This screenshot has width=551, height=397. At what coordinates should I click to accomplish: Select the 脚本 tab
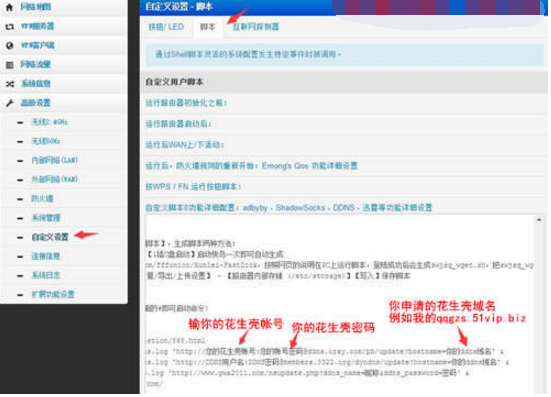pos(209,27)
